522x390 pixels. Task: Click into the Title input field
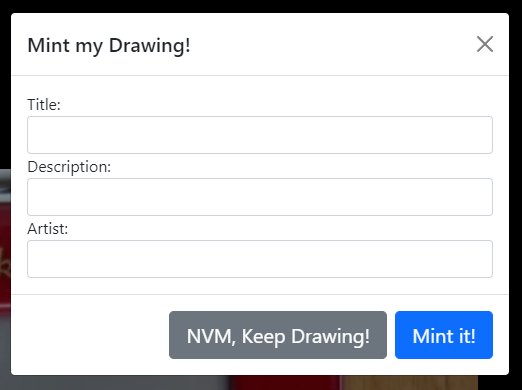260,135
